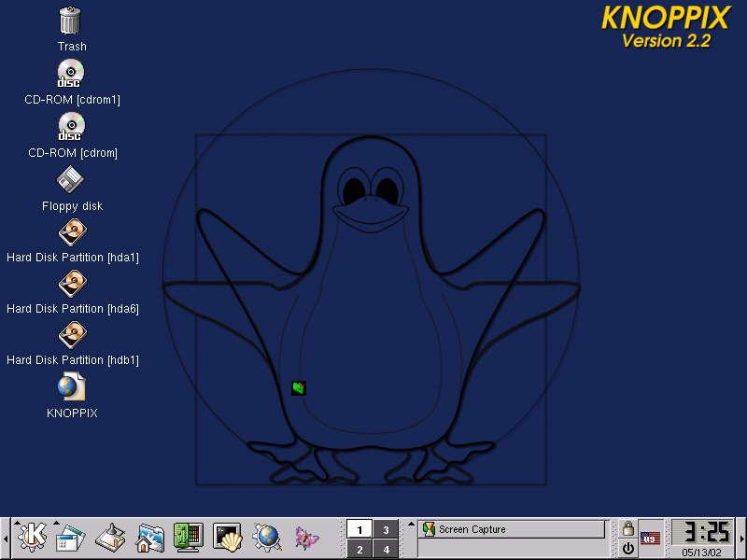Open the window list panel icon

tap(71, 539)
